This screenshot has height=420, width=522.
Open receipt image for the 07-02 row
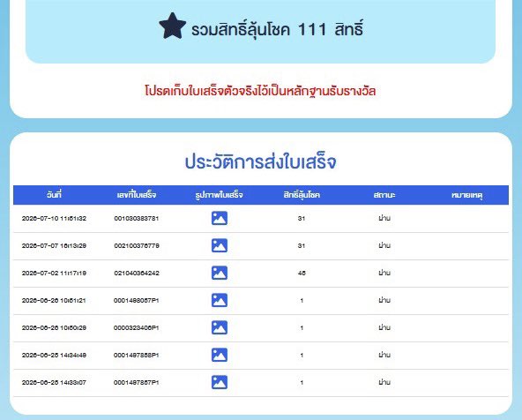(x=220, y=274)
